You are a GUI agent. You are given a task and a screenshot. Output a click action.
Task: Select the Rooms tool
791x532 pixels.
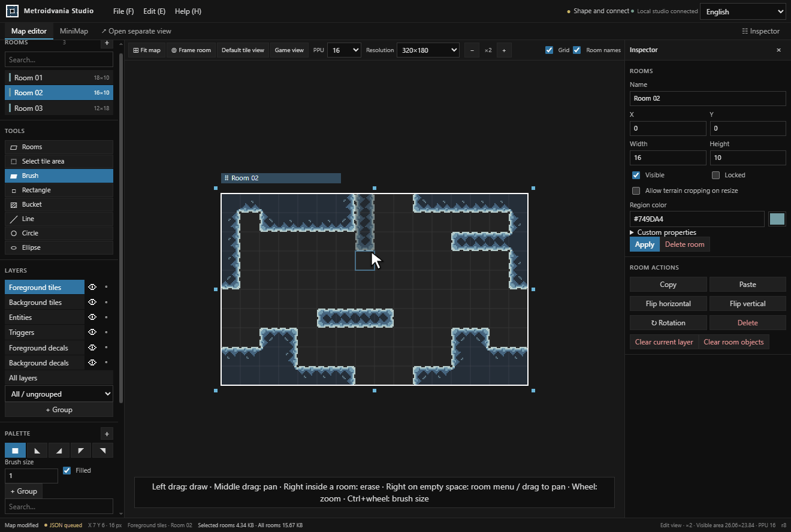(59, 147)
